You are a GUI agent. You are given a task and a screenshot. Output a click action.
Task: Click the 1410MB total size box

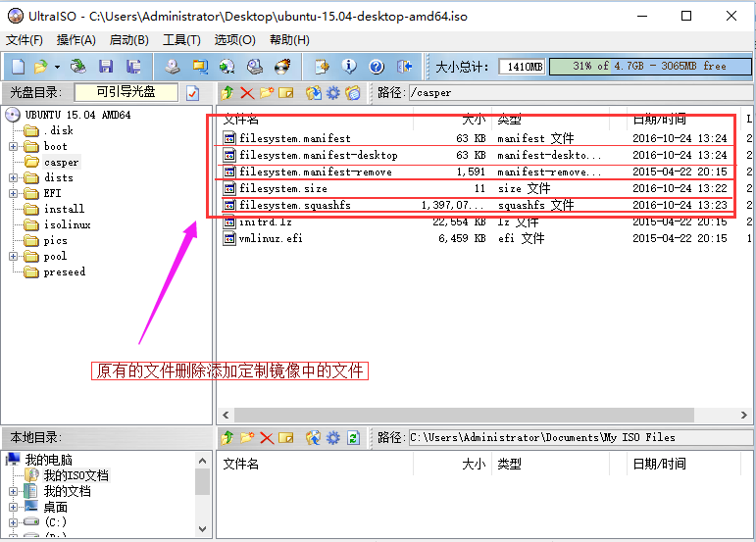[x=523, y=67]
